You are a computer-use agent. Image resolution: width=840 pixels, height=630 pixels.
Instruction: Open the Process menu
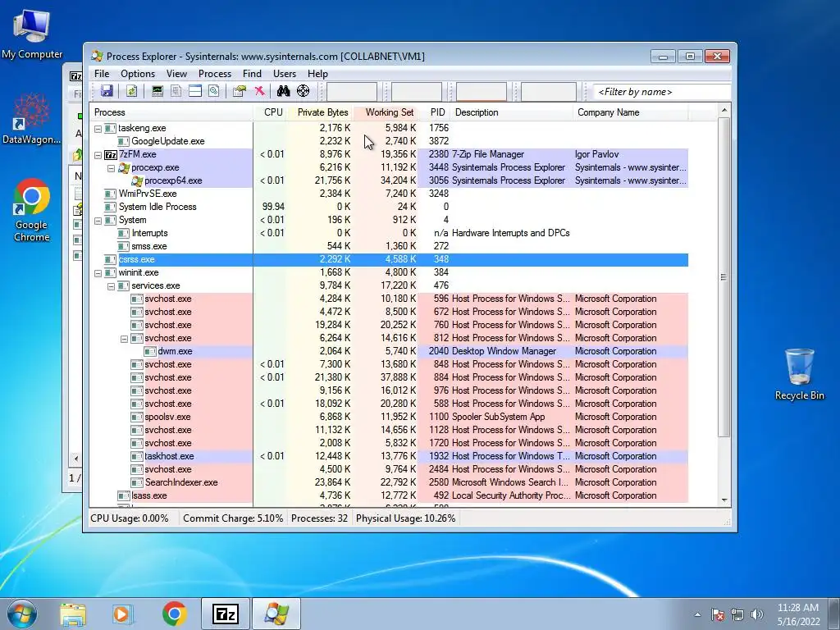tap(214, 74)
